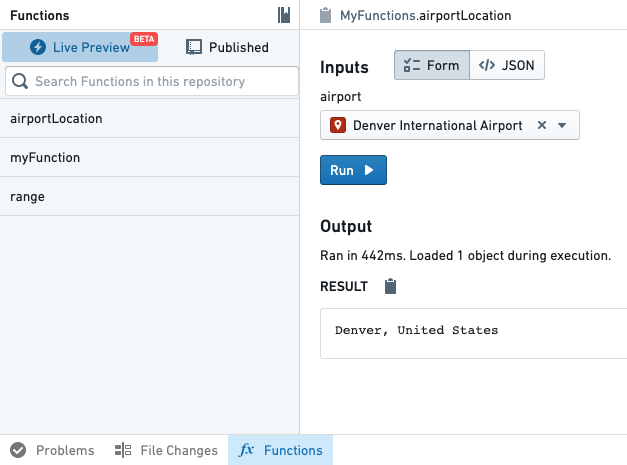Click the MyFunctions.airportLocation title text
Viewport: 627px width, 465px height.
425,16
